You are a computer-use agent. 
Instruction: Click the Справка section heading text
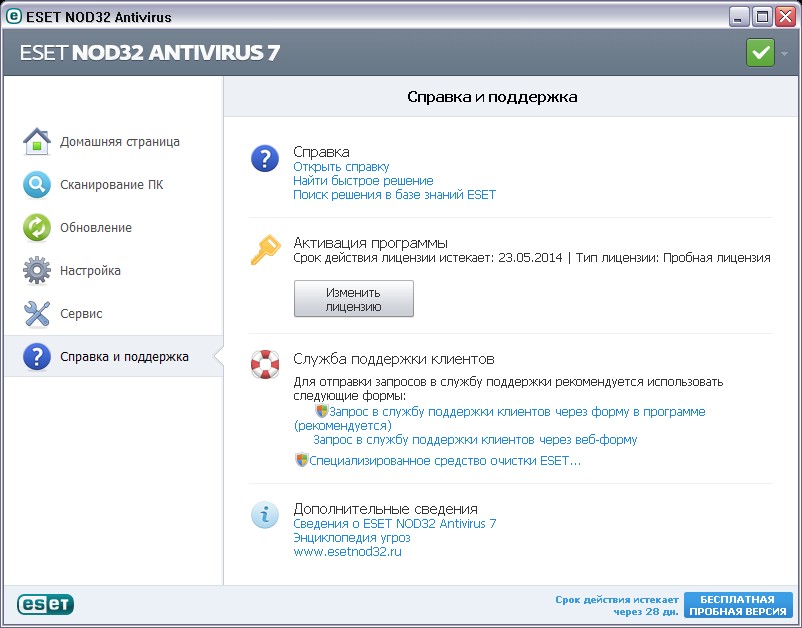[321, 152]
